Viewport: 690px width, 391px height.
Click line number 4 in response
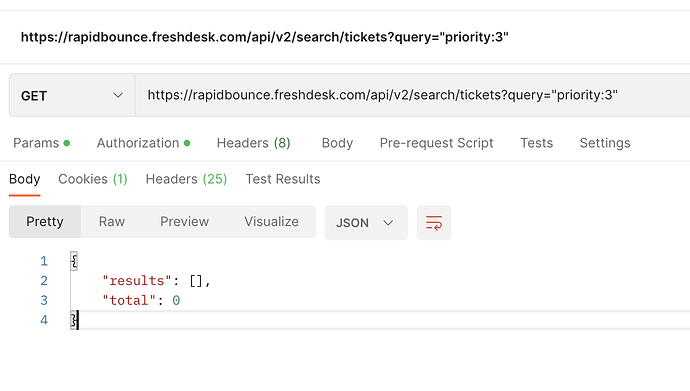[x=44, y=320]
